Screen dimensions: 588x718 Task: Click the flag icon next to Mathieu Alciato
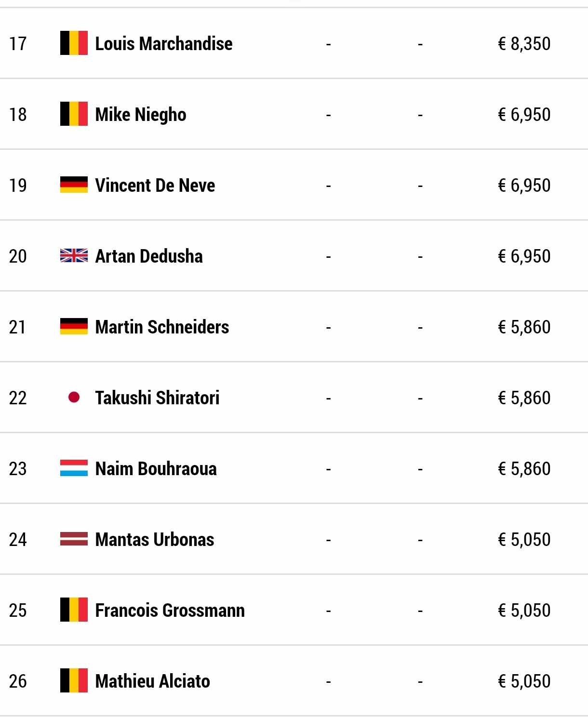74,681
